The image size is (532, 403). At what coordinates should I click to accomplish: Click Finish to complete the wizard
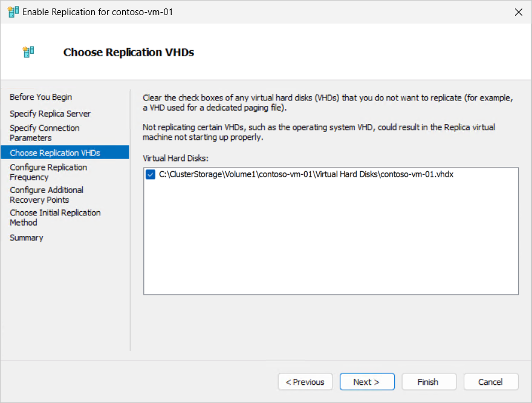(x=428, y=382)
